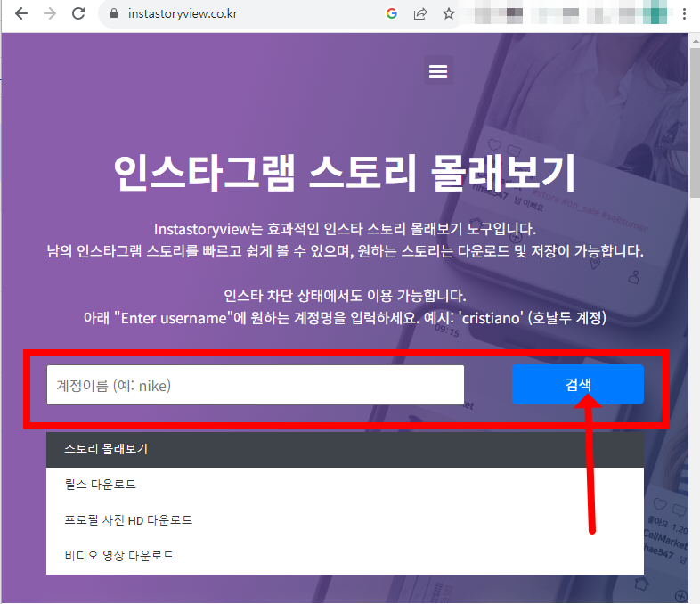Select the 릴스 다운로드 option
Viewport: 700px width, 604px height.
pyautogui.click(x=345, y=485)
